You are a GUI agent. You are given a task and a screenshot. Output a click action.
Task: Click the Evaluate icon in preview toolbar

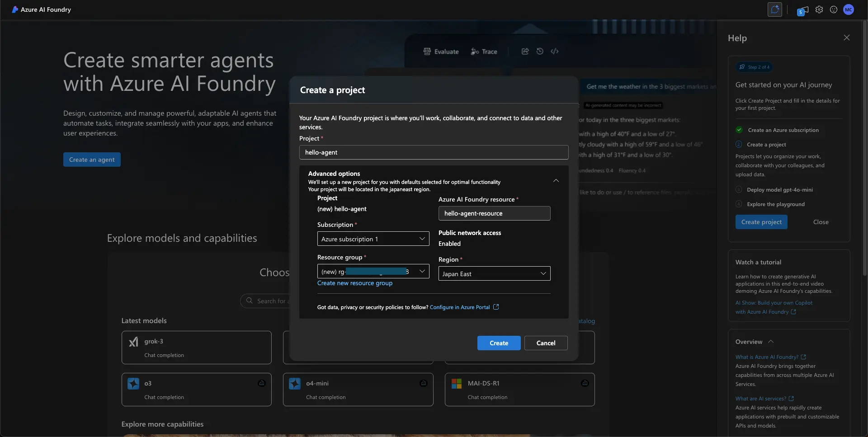point(427,52)
